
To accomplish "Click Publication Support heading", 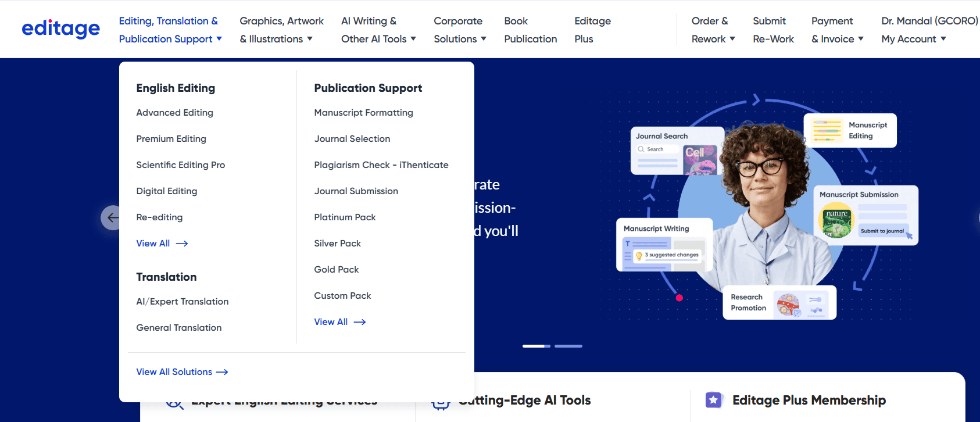I will (x=368, y=88).
